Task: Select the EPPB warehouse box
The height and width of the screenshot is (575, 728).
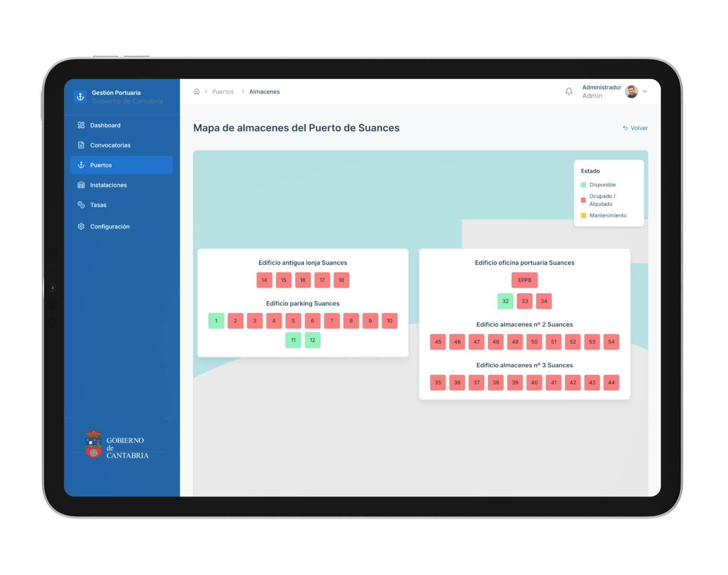Action: click(524, 280)
